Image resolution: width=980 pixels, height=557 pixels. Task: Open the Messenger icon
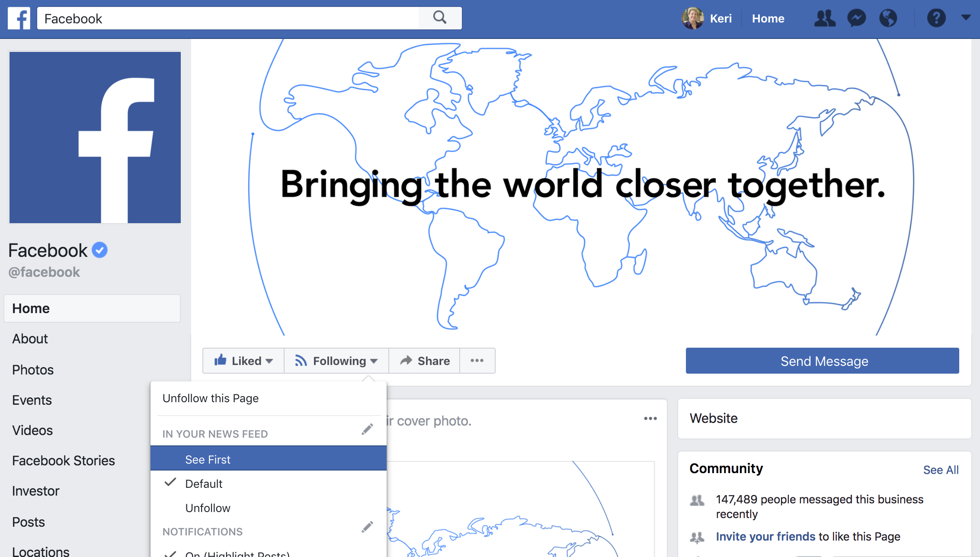[856, 18]
